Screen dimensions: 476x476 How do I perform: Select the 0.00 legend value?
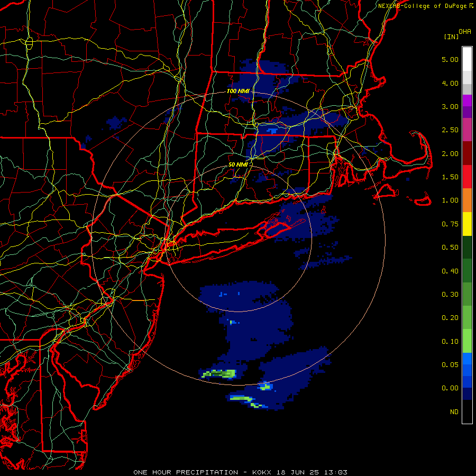pos(450,388)
